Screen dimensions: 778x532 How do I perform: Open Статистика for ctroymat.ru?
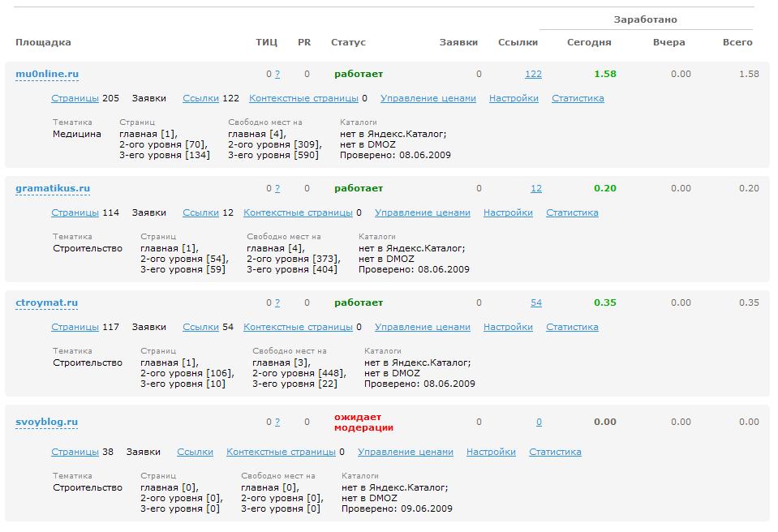tap(572, 327)
